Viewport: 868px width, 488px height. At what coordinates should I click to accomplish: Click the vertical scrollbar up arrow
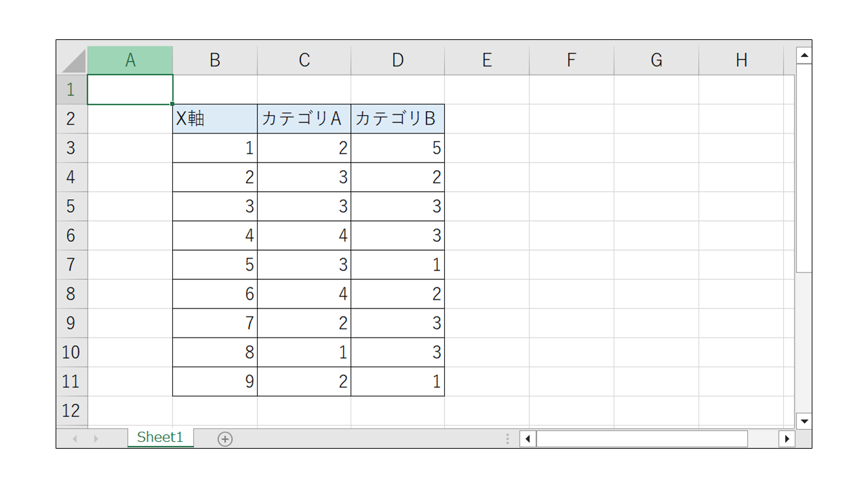(x=804, y=54)
